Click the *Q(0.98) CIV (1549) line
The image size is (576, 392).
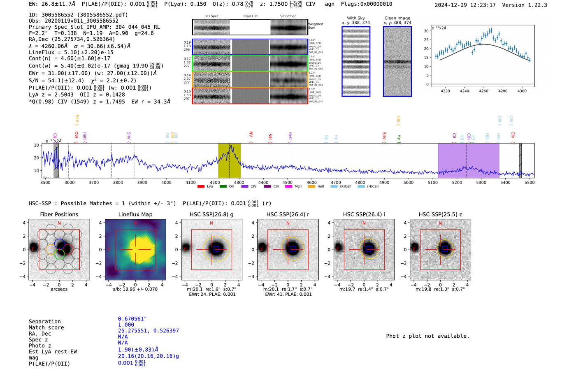[99, 102]
